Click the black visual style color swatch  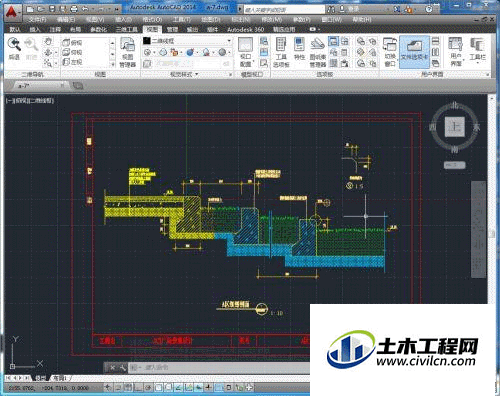[x=147, y=41]
